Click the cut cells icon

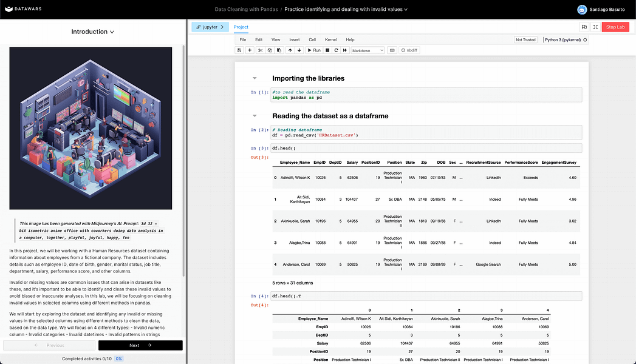(x=260, y=50)
